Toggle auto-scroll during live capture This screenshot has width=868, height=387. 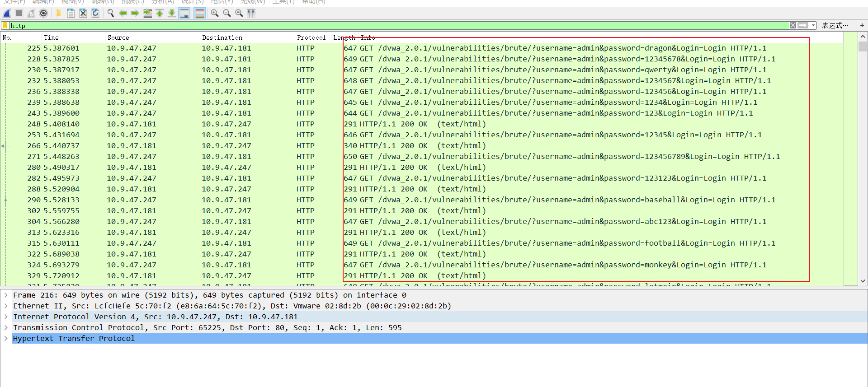(x=184, y=13)
